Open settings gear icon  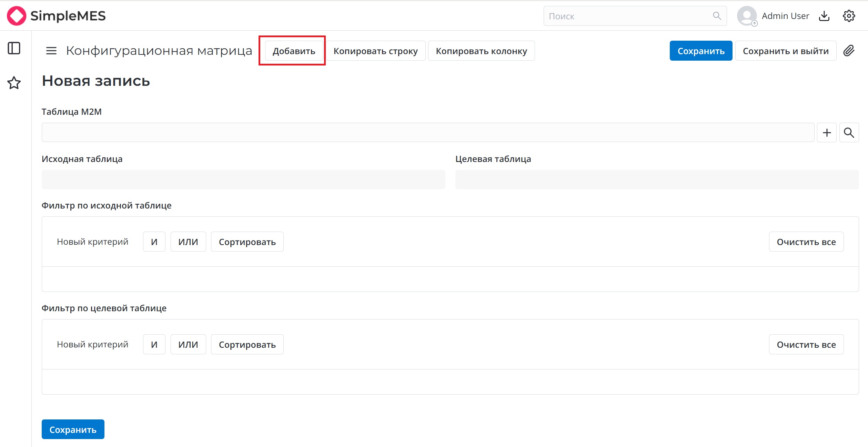[849, 16]
